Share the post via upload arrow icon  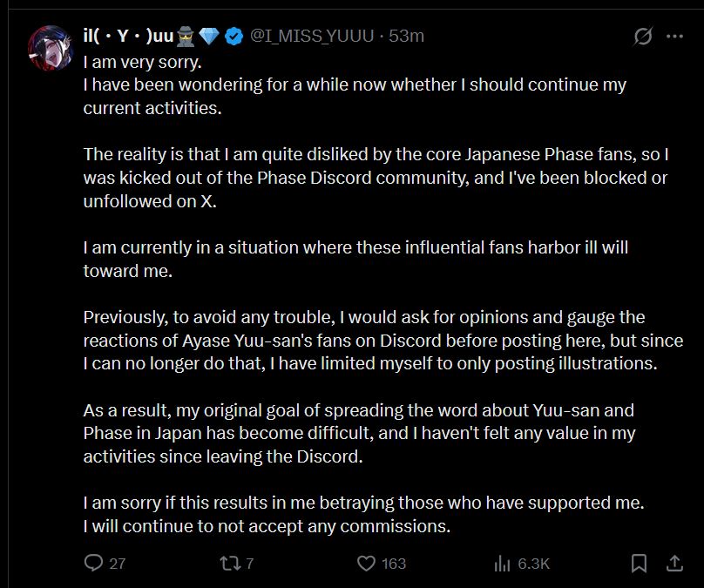pos(674,564)
